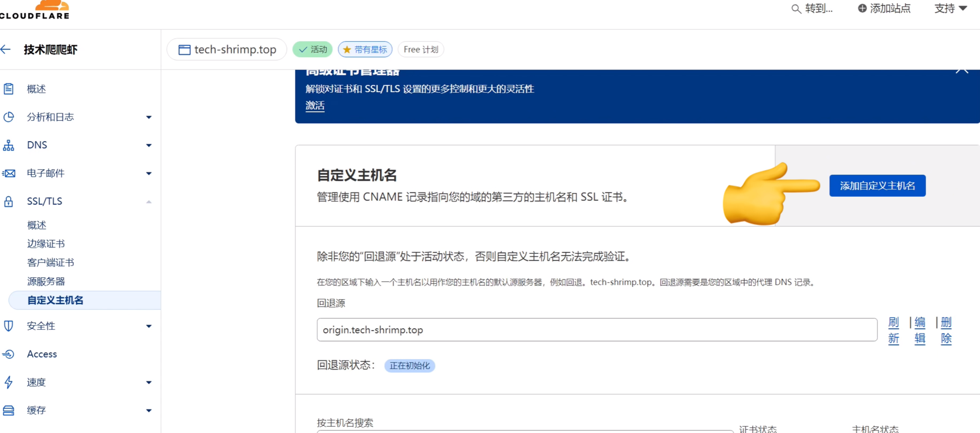Screen dimensions: 980x433
Task: Expand the 安全性 menu arrow
Action: pos(149,326)
